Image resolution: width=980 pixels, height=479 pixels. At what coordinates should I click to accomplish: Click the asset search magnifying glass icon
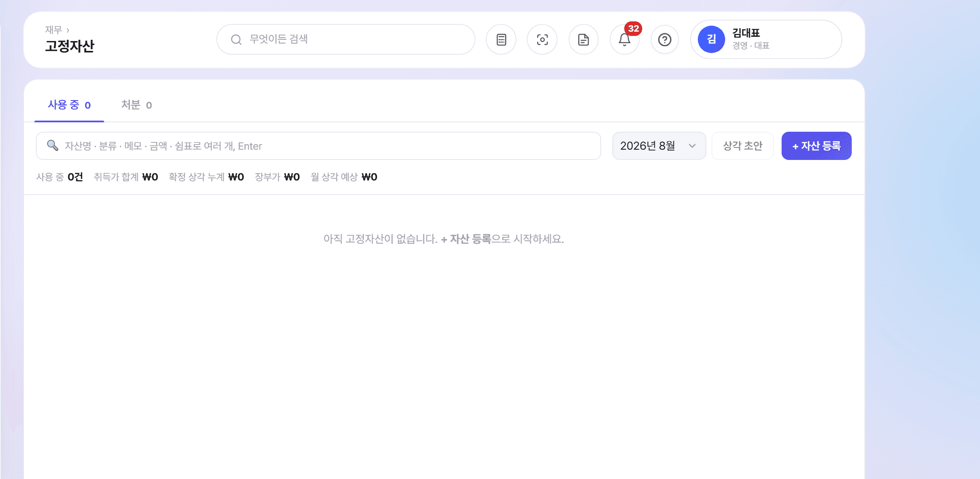pos(53,145)
